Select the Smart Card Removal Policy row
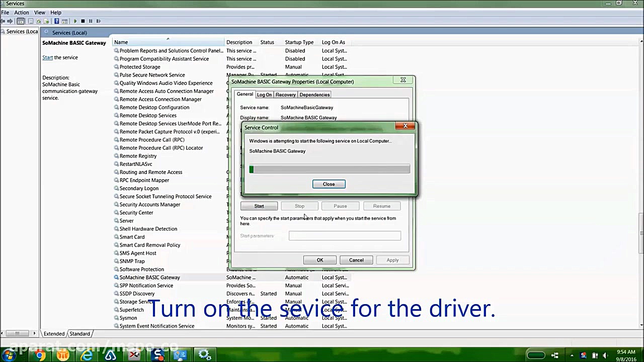The image size is (644, 362). coord(170,245)
